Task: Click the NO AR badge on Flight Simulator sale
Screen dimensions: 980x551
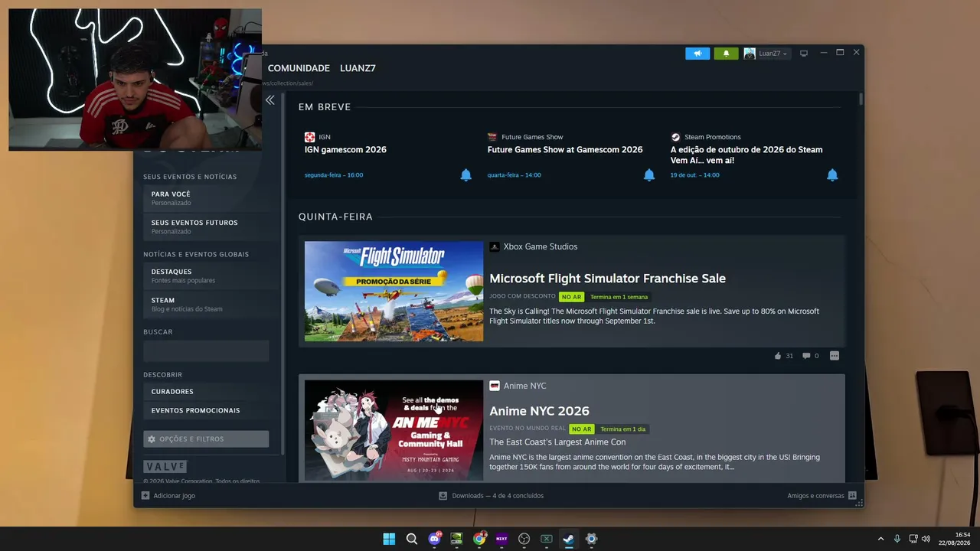Action: click(x=571, y=297)
